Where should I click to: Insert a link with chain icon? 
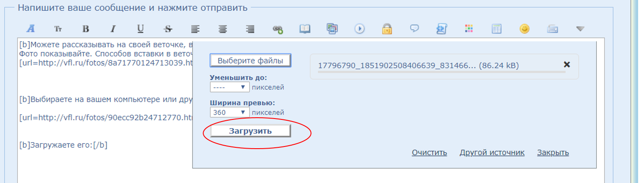click(278, 29)
